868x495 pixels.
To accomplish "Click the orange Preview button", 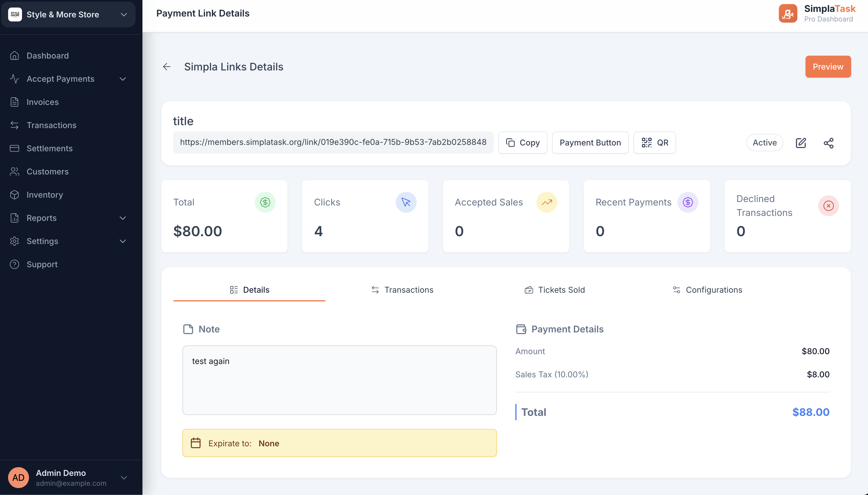I will pyautogui.click(x=828, y=67).
